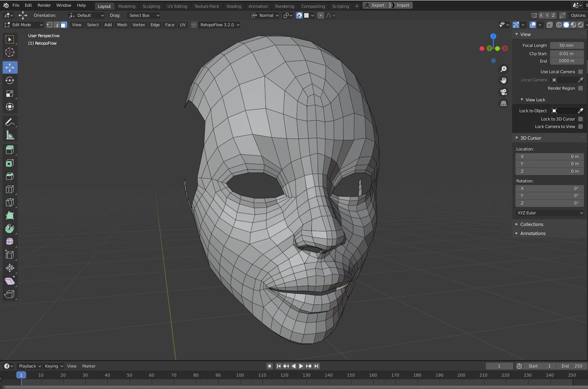The width and height of the screenshot is (588, 389).
Task: Select the Spin tool
Action: pyautogui.click(x=10, y=229)
